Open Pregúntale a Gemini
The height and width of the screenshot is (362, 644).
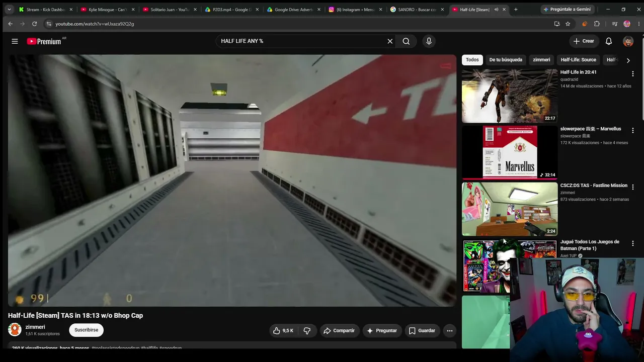coord(567,9)
